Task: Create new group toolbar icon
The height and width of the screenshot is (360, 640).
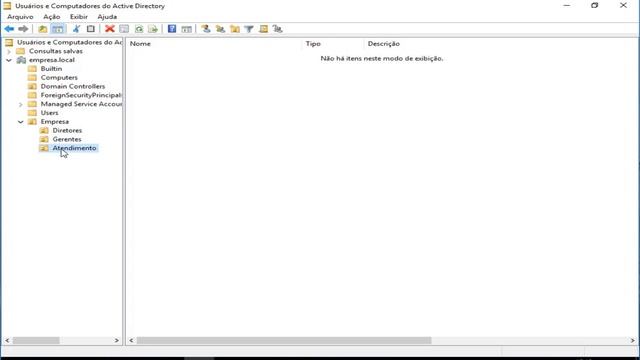Action: click(220, 29)
